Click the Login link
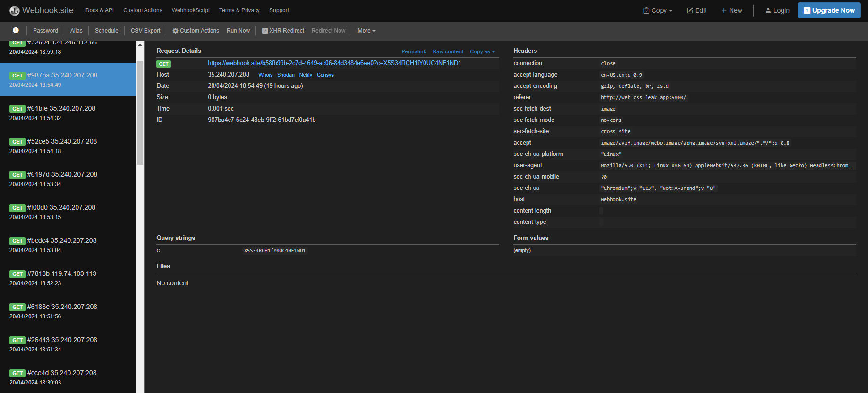The width and height of the screenshot is (868, 393). [777, 10]
